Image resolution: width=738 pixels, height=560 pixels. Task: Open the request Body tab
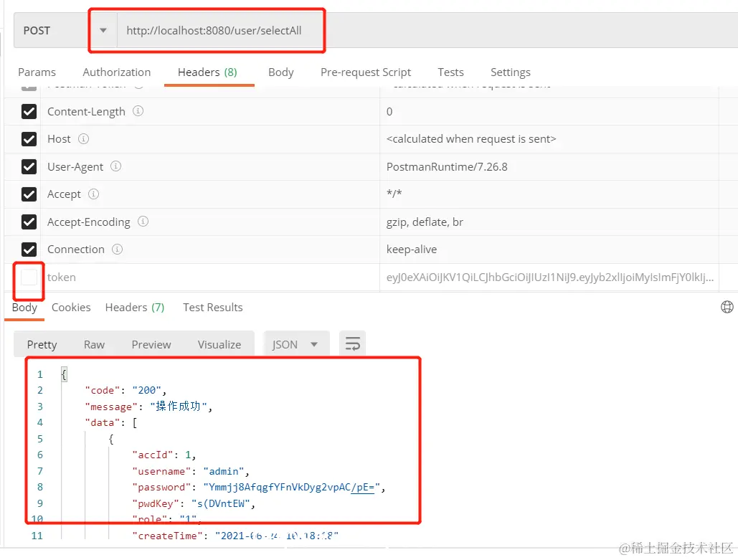pos(281,72)
